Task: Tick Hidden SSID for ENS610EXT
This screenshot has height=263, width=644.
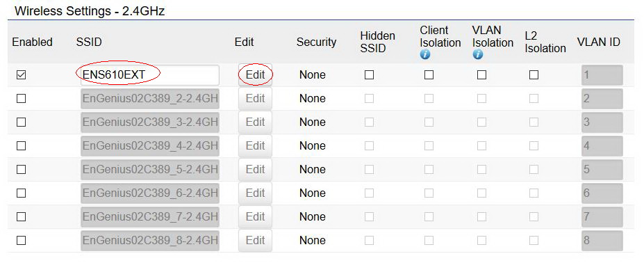Action: pos(369,75)
